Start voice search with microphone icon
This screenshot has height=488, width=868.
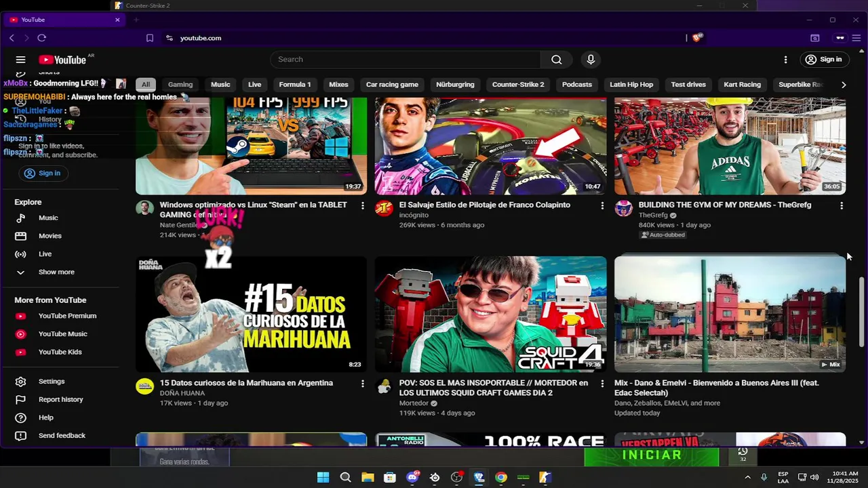(591, 60)
